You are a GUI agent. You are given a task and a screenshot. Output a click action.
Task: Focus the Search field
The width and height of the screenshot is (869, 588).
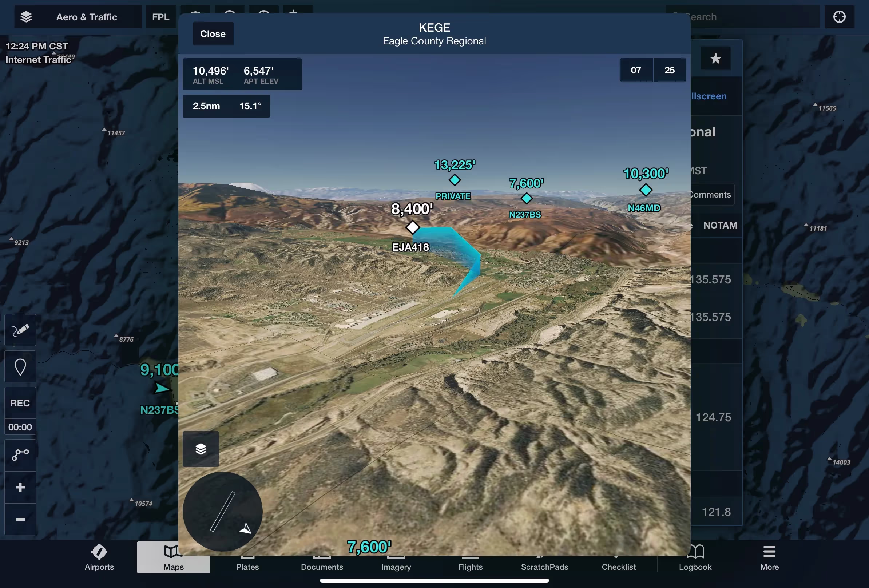743,17
